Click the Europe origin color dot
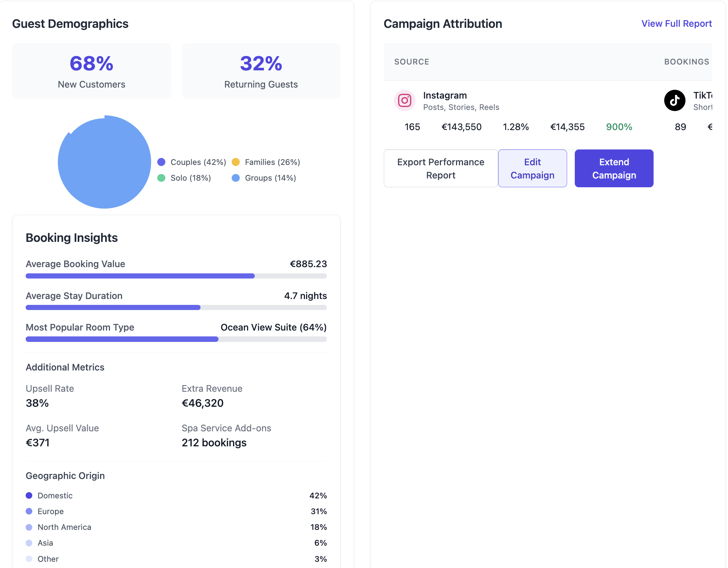This screenshot has width=728, height=568. (29, 511)
